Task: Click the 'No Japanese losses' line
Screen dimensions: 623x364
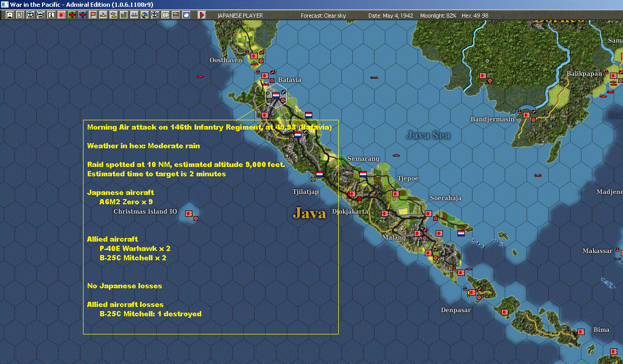Action: point(124,286)
